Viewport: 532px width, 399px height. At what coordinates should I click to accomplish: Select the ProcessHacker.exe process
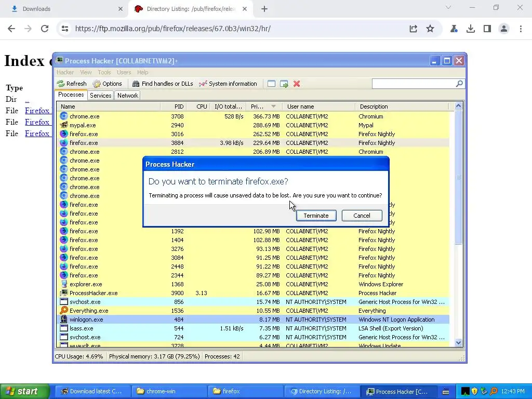coord(253,293)
